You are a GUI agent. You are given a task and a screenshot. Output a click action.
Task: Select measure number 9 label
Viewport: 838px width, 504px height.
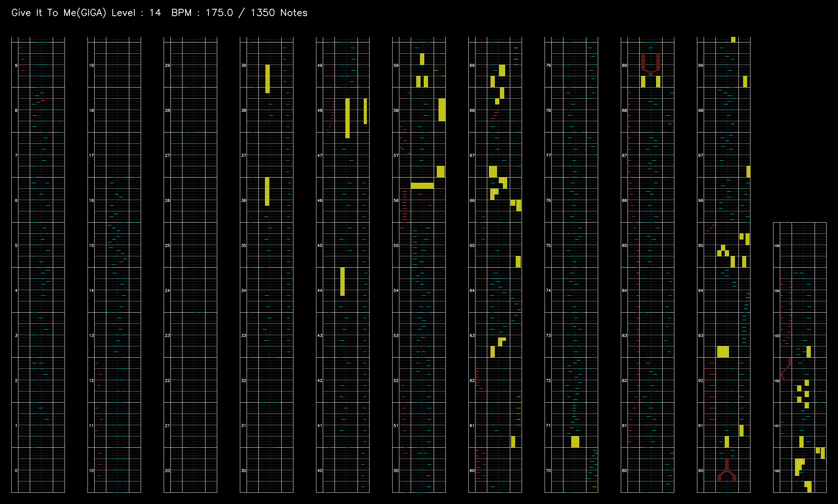click(x=16, y=65)
